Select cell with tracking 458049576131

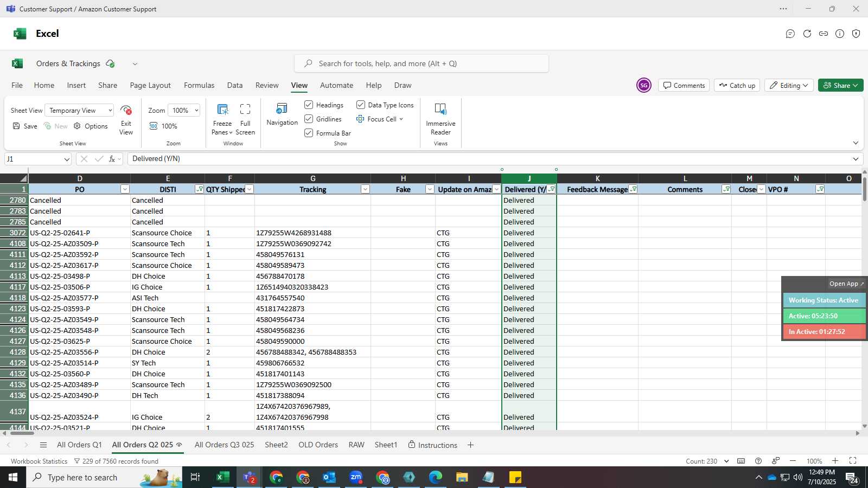point(312,254)
